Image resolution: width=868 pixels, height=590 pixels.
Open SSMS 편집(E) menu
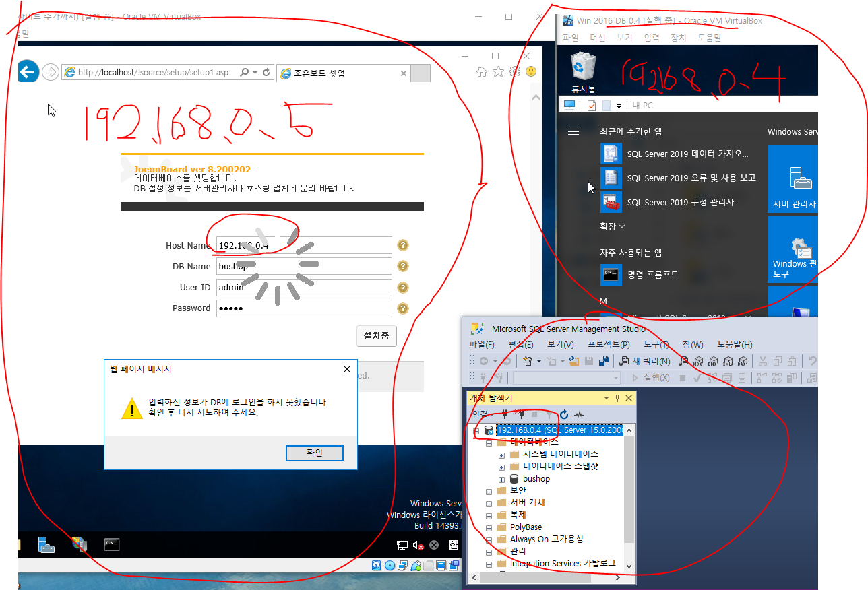[521, 345]
